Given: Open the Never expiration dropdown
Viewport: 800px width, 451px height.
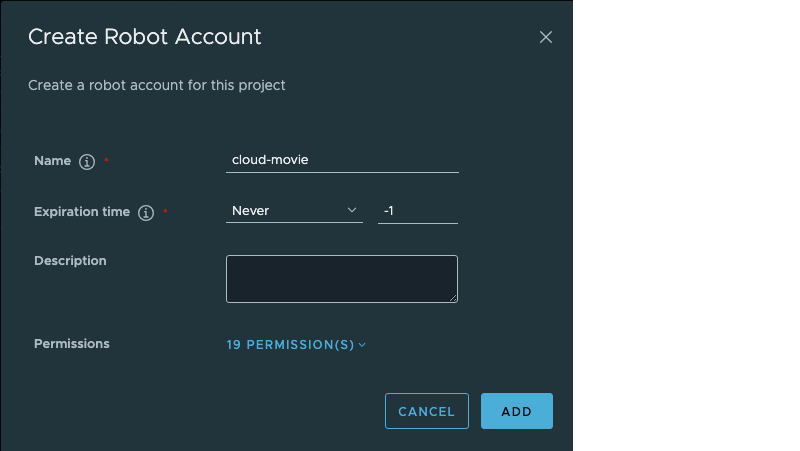Looking at the screenshot, I should pos(294,211).
